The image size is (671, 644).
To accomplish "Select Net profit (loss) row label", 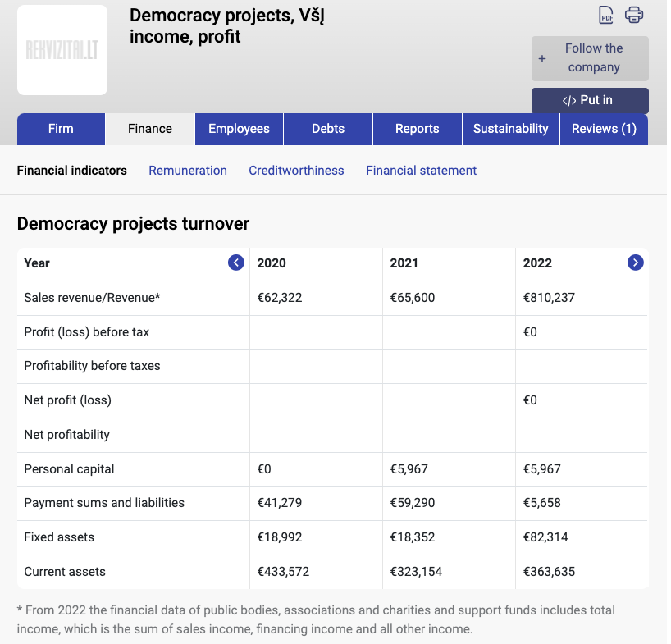I will point(67,400).
